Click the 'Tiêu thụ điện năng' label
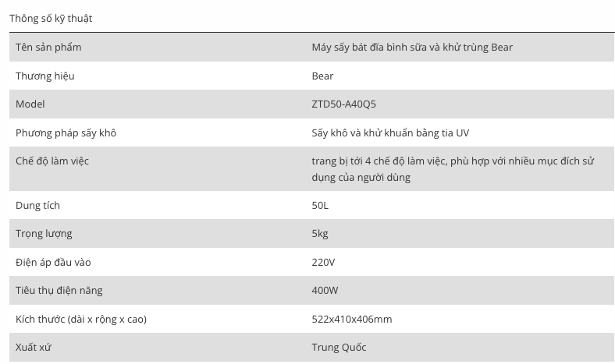This screenshot has height=364, width=615. click(59, 290)
